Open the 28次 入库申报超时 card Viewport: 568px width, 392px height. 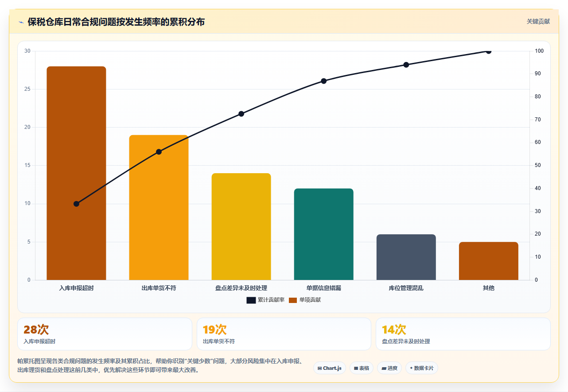pyautogui.click(x=105, y=334)
